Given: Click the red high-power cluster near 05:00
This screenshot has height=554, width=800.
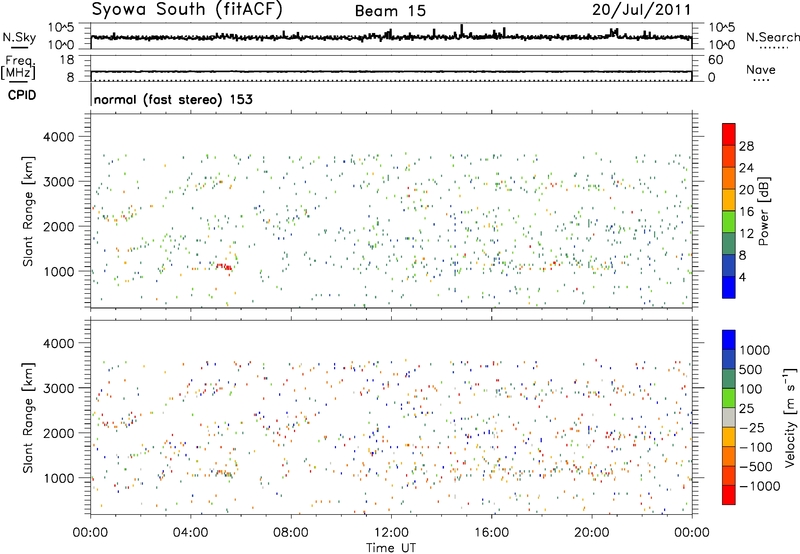Looking at the screenshot, I should tap(224, 266).
